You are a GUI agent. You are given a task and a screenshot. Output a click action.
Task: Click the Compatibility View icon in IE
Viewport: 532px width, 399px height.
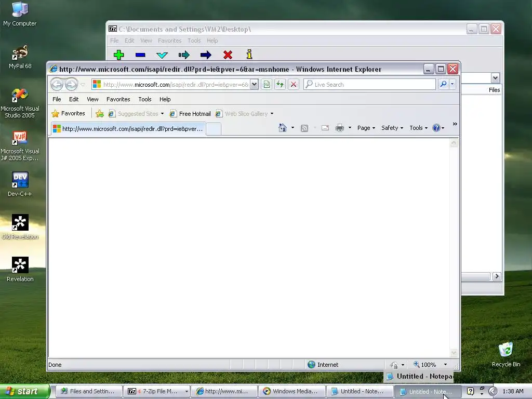point(267,84)
